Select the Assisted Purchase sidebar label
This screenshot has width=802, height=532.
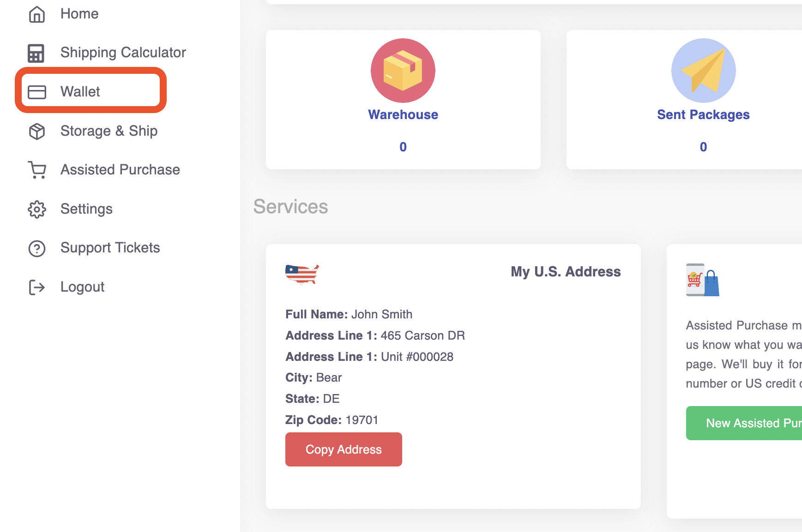coord(120,170)
